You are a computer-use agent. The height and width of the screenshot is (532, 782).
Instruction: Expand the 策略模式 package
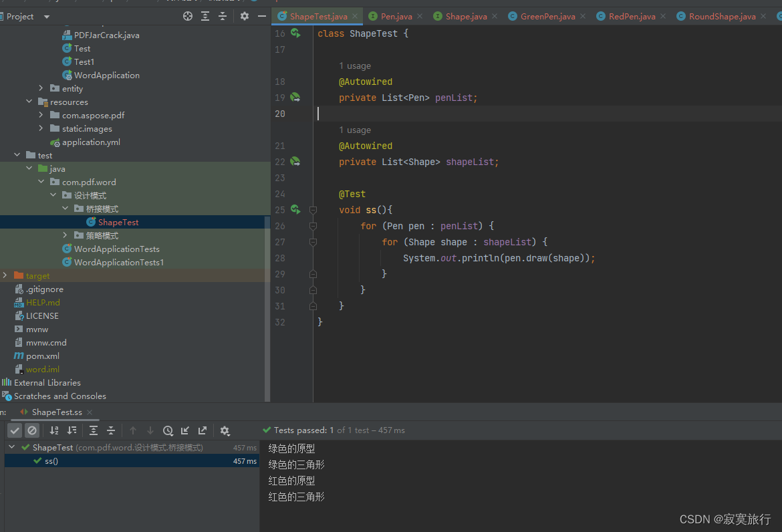(x=65, y=235)
